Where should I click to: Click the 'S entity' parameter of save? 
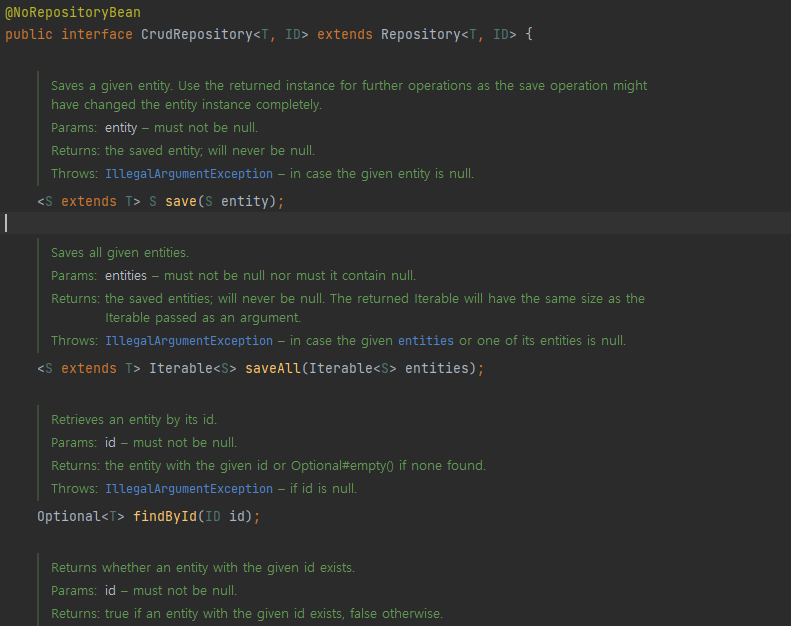[237, 201]
